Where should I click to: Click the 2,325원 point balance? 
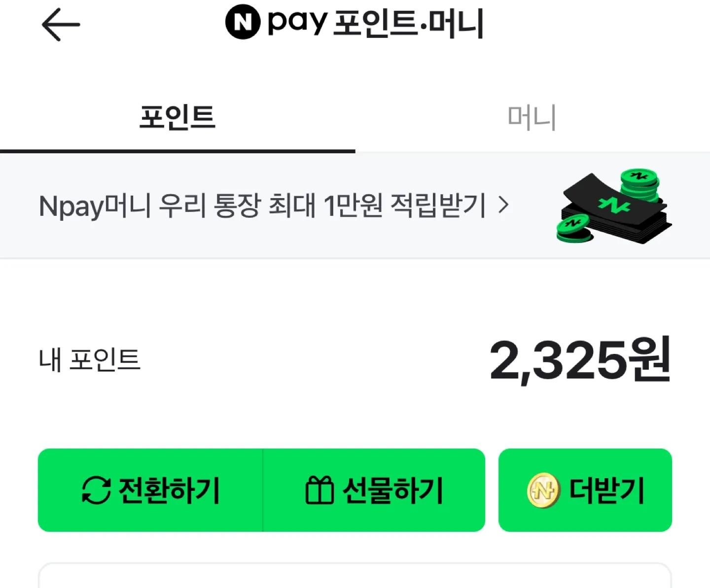click(580, 360)
